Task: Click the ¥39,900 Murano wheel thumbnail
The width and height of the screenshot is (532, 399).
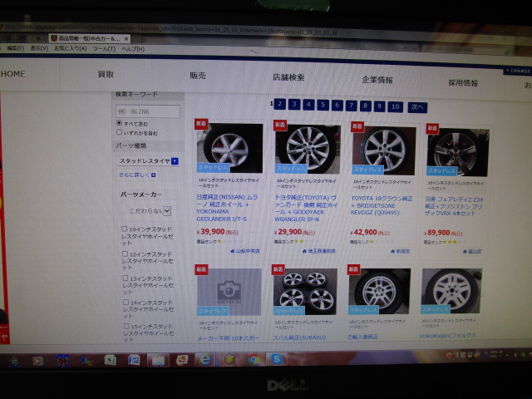Action: pyautogui.click(x=229, y=148)
